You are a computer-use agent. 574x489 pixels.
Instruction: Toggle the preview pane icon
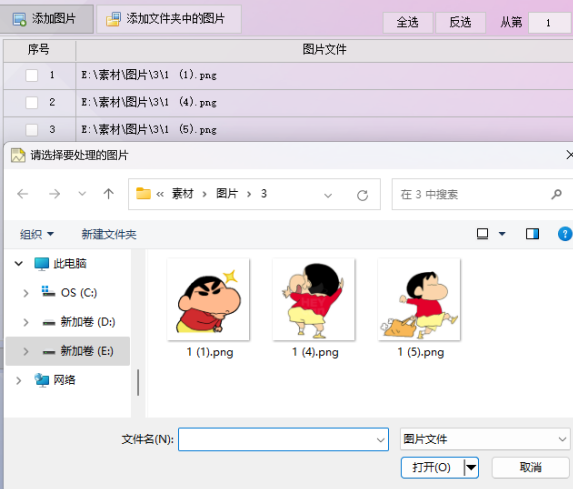pyautogui.click(x=532, y=234)
